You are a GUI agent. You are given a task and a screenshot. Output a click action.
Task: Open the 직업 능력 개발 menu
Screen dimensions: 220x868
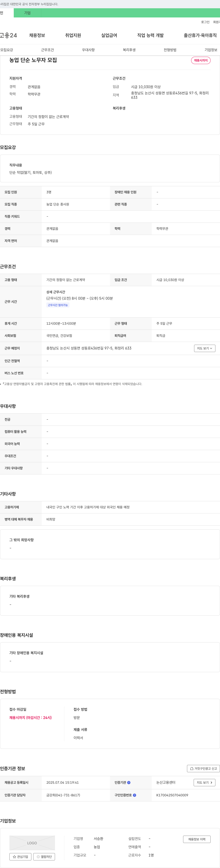tap(150, 35)
